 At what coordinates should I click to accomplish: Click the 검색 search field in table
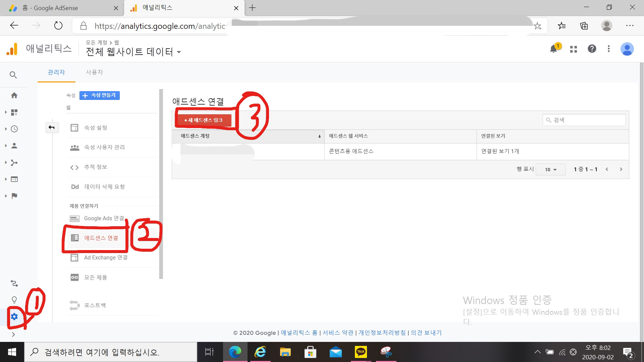pos(584,120)
